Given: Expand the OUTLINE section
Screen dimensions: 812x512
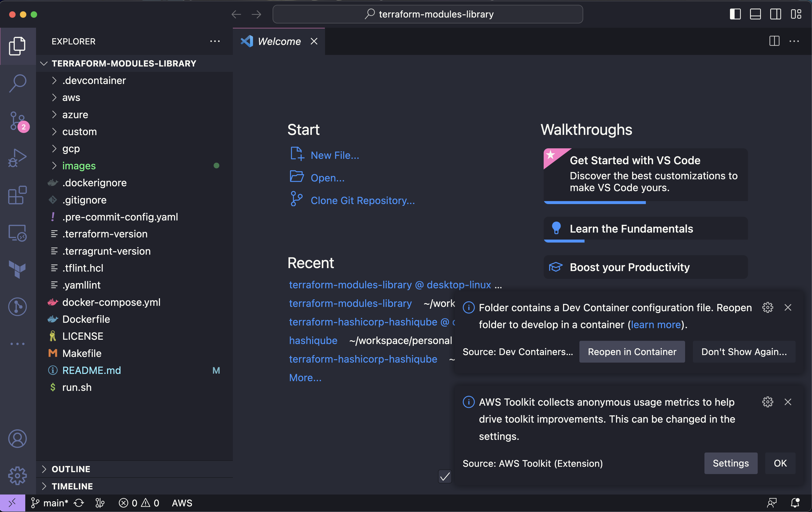Looking at the screenshot, I should pos(71,469).
